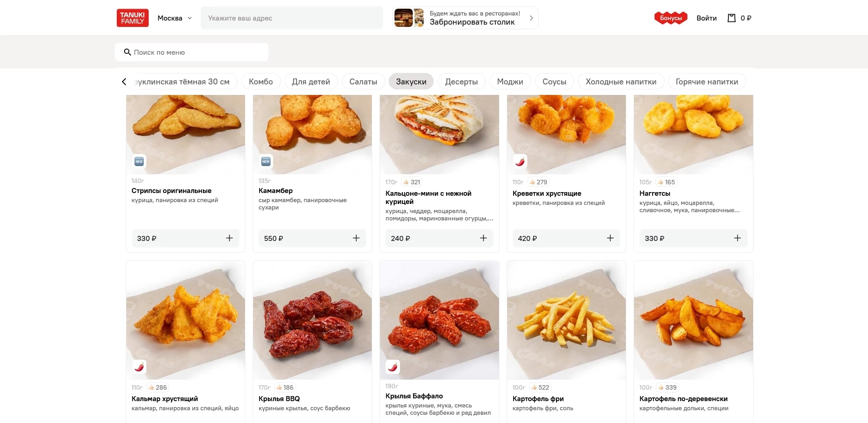Click the Бонусы heart badge
The image size is (868, 423).
tap(670, 18)
